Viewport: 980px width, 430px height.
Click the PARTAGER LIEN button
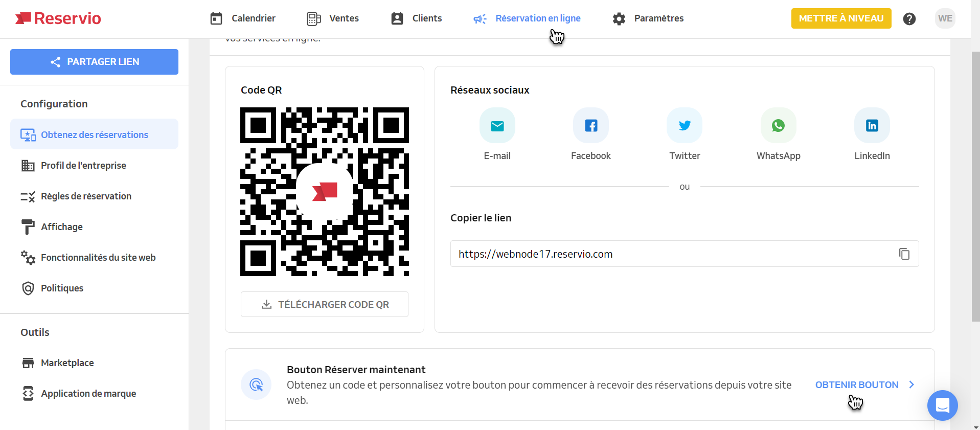94,62
